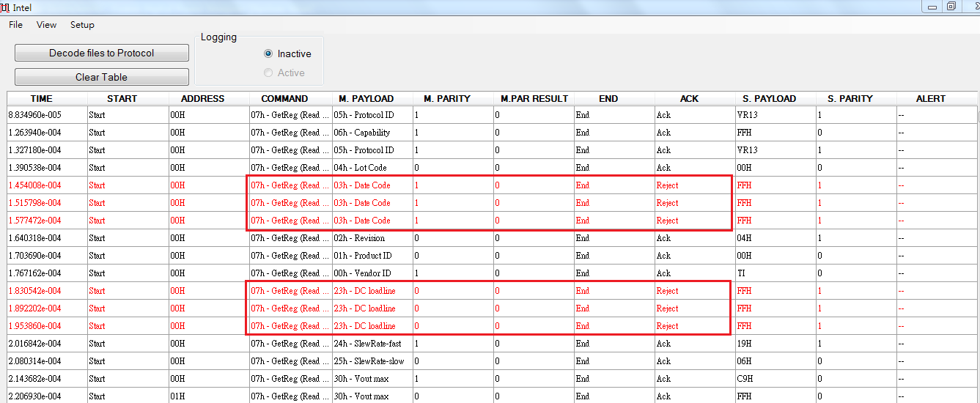This screenshot has height=403, width=980.
Task: Minimize the Intel window
Action: 932,7
